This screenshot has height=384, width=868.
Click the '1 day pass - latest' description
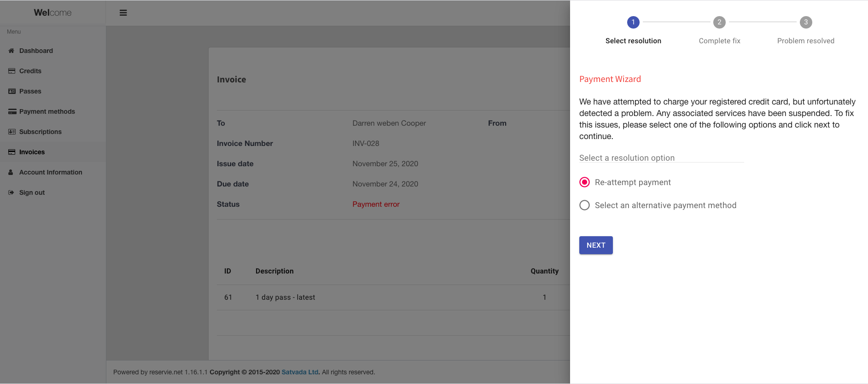coord(285,297)
